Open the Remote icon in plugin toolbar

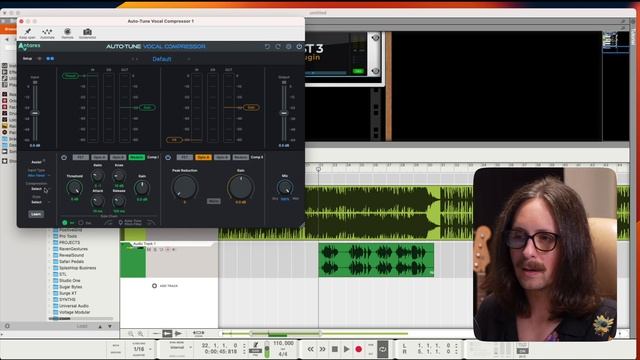coord(67,31)
